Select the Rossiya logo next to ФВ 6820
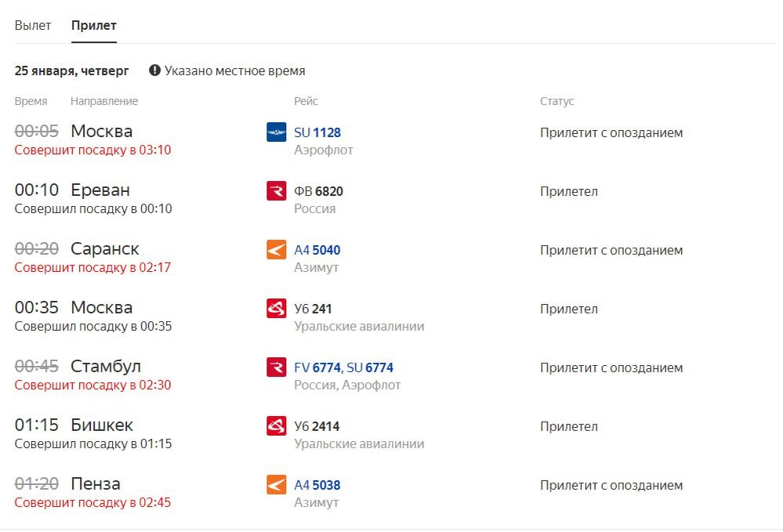 coord(275,191)
